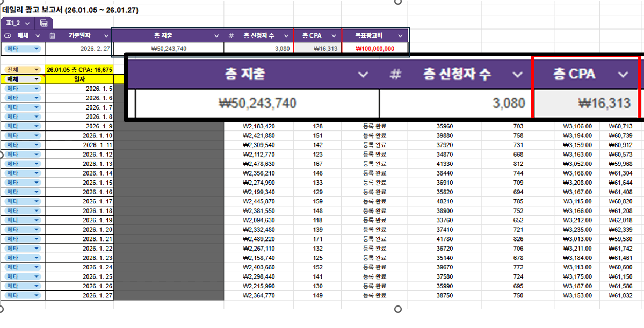
Task: Select the ₩3,013.00 cell
Action: [577, 239]
